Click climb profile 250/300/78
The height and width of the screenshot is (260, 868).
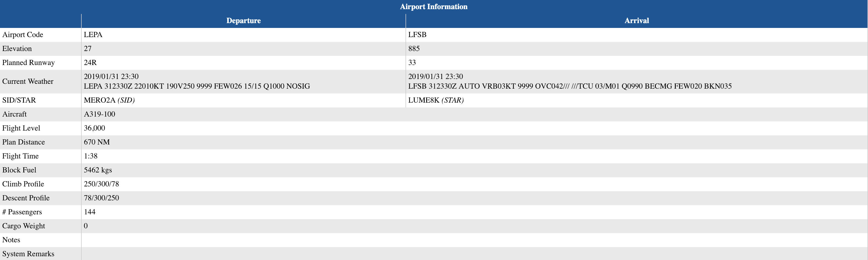[102, 184]
